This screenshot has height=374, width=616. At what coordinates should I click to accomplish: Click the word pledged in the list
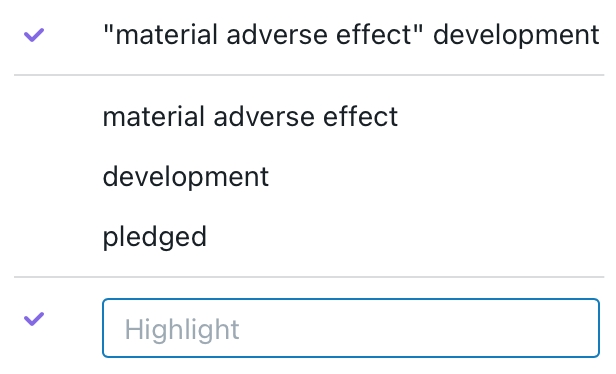click(154, 237)
